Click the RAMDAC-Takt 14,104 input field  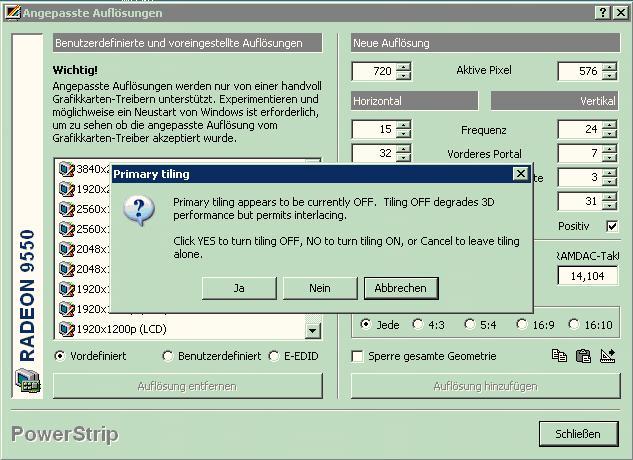(587, 276)
